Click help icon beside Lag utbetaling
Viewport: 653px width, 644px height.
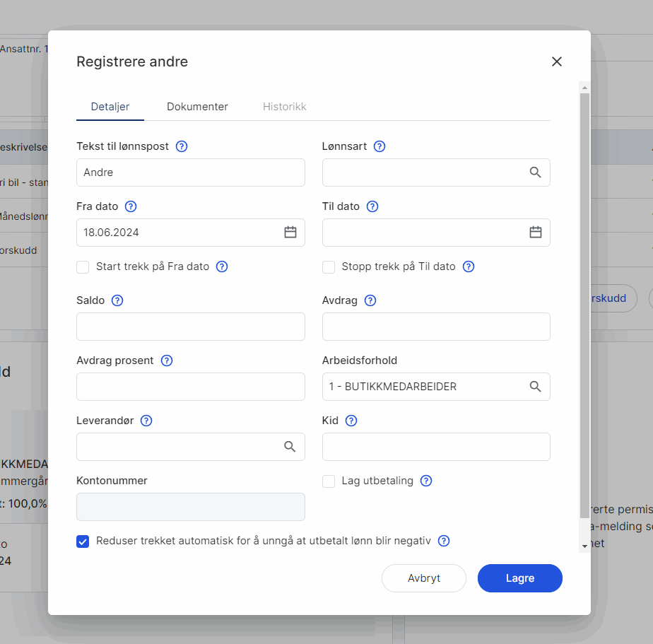[x=426, y=481]
